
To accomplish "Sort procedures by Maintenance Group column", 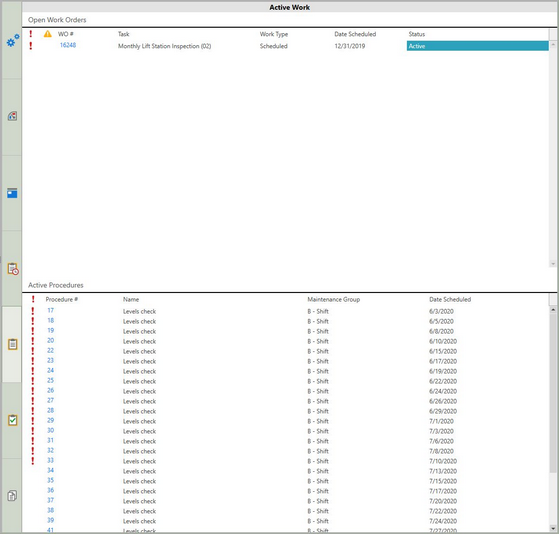I will pos(334,299).
